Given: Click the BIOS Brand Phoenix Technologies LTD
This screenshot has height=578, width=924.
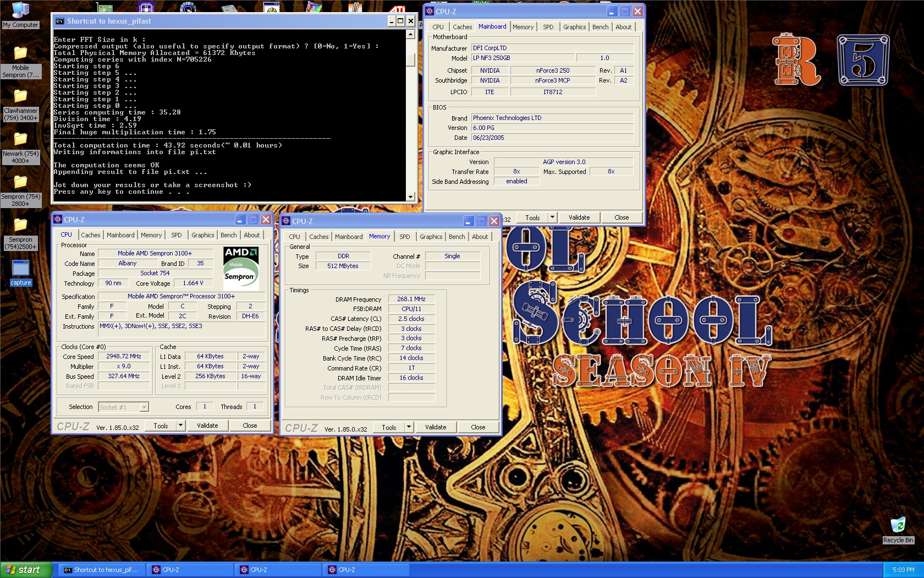Looking at the screenshot, I should tap(552, 118).
